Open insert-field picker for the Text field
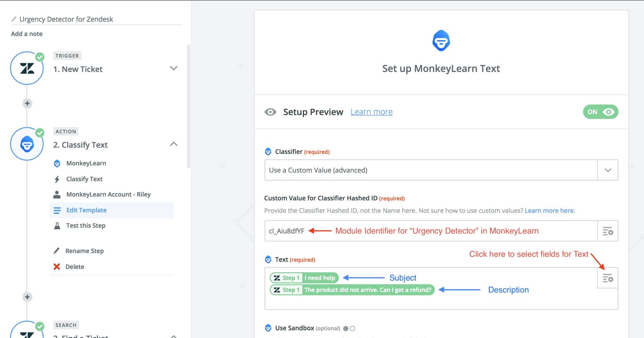Screen dimensions: 644x338 [x=608, y=278]
